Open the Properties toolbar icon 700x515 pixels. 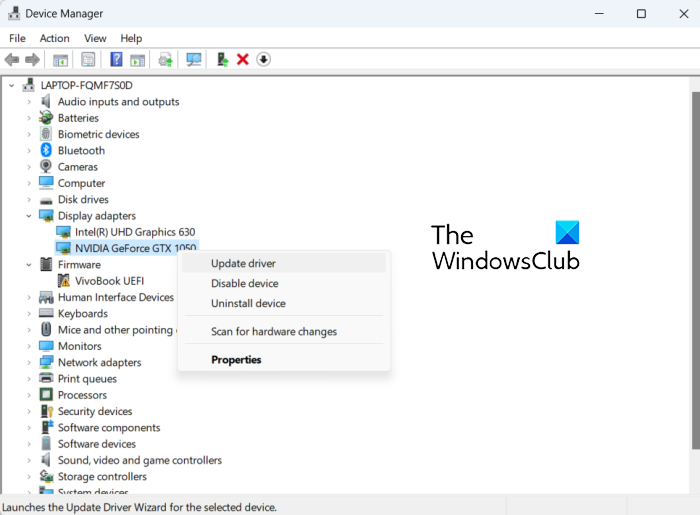[x=88, y=59]
